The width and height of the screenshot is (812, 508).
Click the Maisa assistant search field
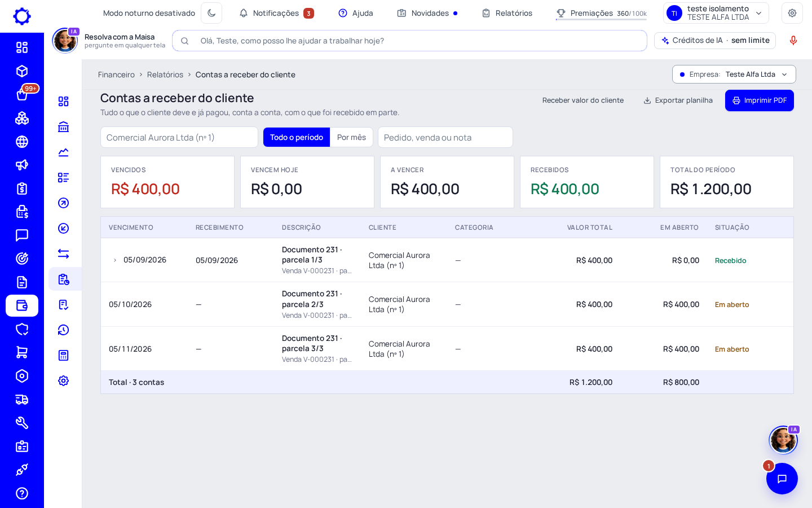pyautogui.click(x=410, y=41)
